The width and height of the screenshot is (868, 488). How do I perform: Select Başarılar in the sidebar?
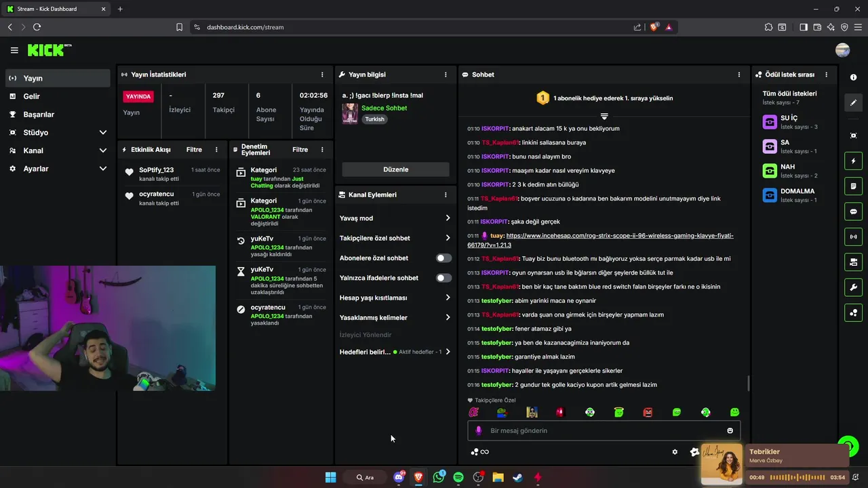pyautogui.click(x=58, y=115)
